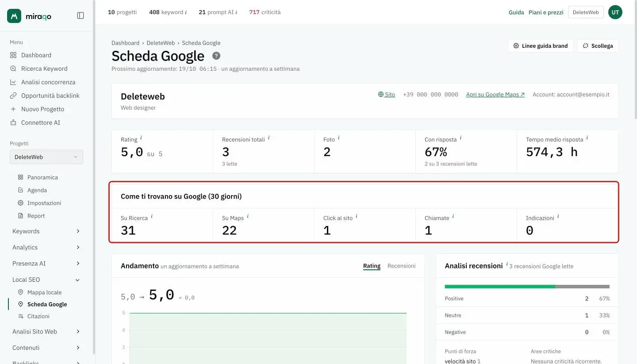Switch to the Recensioni chart tab
The height and width of the screenshot is (364, 637).
401,266
